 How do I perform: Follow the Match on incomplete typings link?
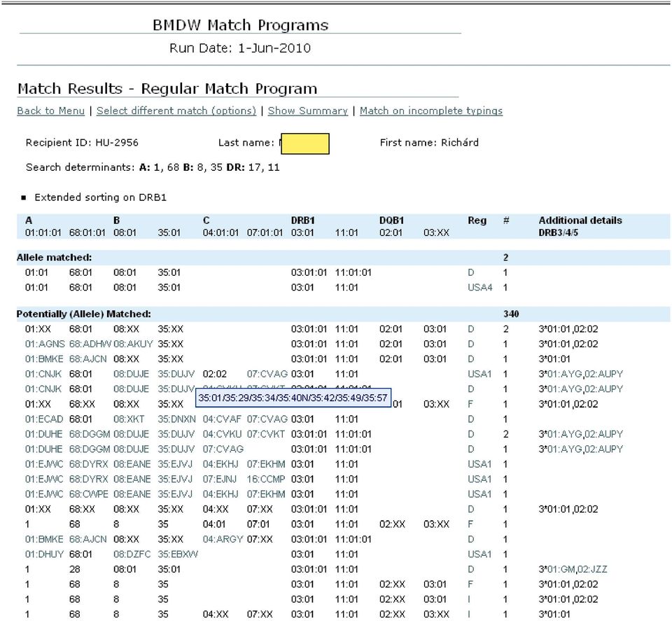pos(430,111)
